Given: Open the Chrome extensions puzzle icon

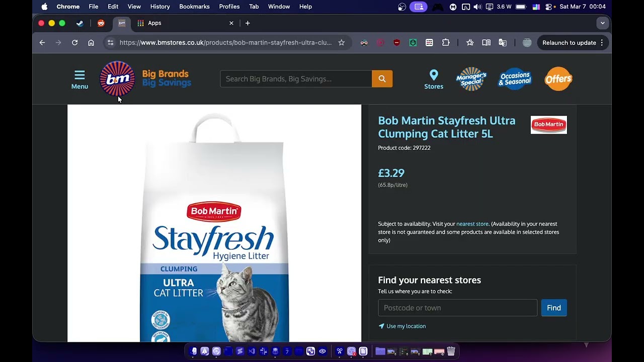Looking at the screenshot, I should click(446, 43).
